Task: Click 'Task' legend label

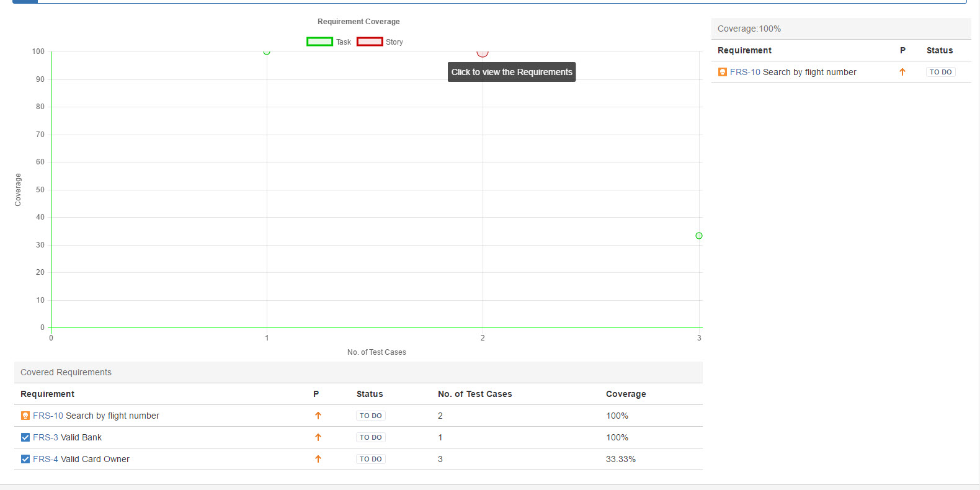Action: click(344, 42)
